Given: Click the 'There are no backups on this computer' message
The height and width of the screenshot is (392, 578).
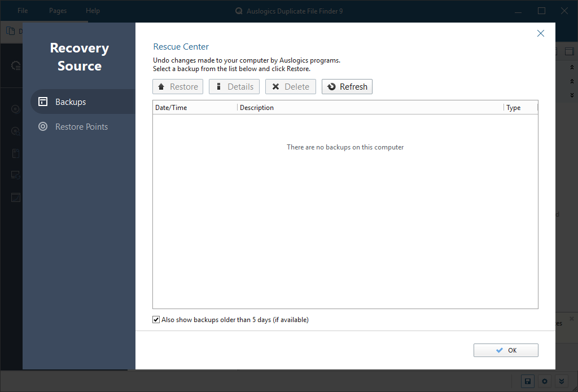Looking at the screenshot, I should pos(345,147).
